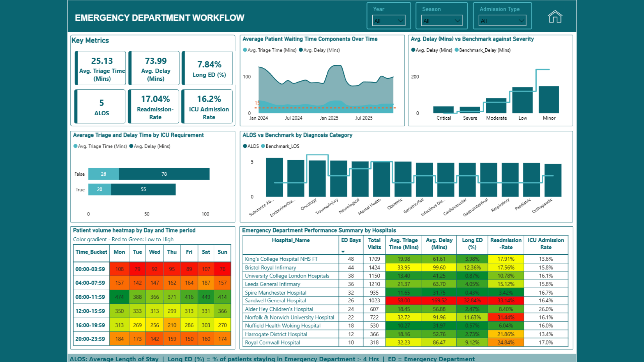Click the True ICU delay bar 55

pos(143,189)
